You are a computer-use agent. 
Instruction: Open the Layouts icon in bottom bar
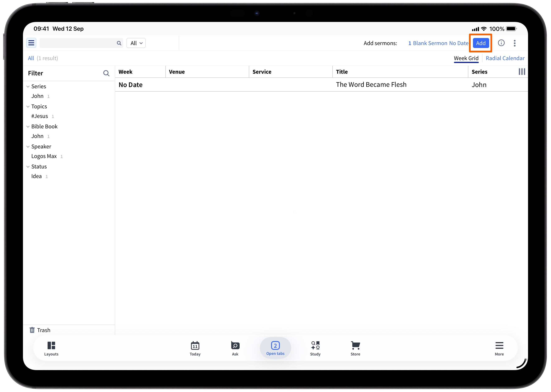coord(51,349)
